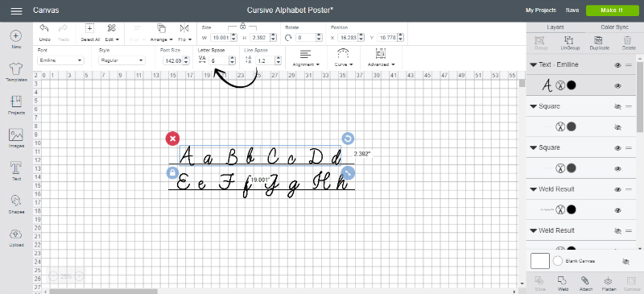The height and width of the screenshot is (294, 644).
Task: Click the Y position input field
Action: (x=387, y=37)
